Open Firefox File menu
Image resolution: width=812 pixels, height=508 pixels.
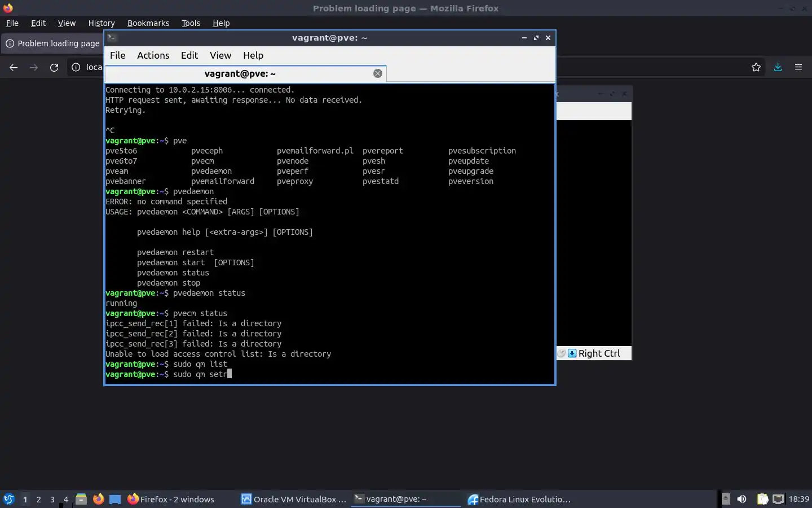(12, 23)
